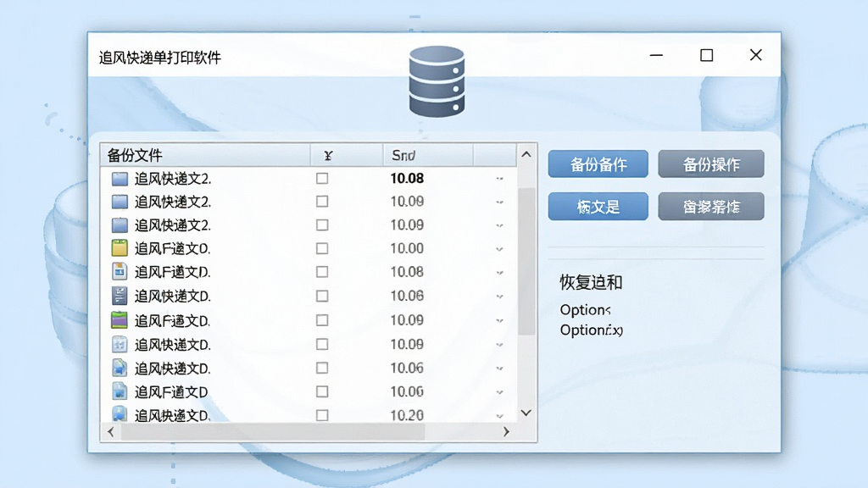Click the file icon in the 10.20 row

pyautogui.click(x=120, y=413)
